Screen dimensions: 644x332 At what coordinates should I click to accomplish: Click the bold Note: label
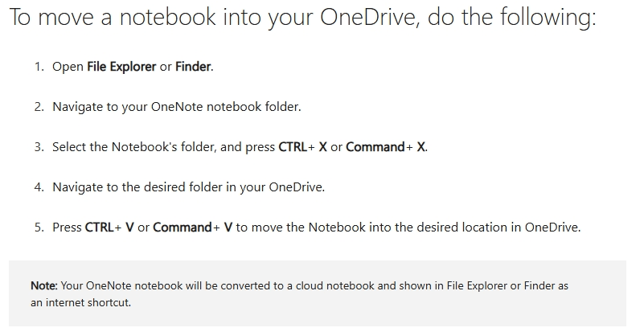(x=44, y=285)
